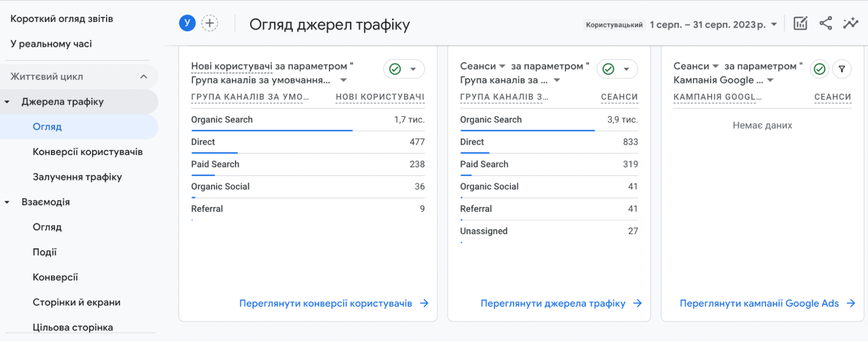The width and height of the screenshot is (868, 342).
Task: Open the Insights sparkline icon
Action: (850, 23)
